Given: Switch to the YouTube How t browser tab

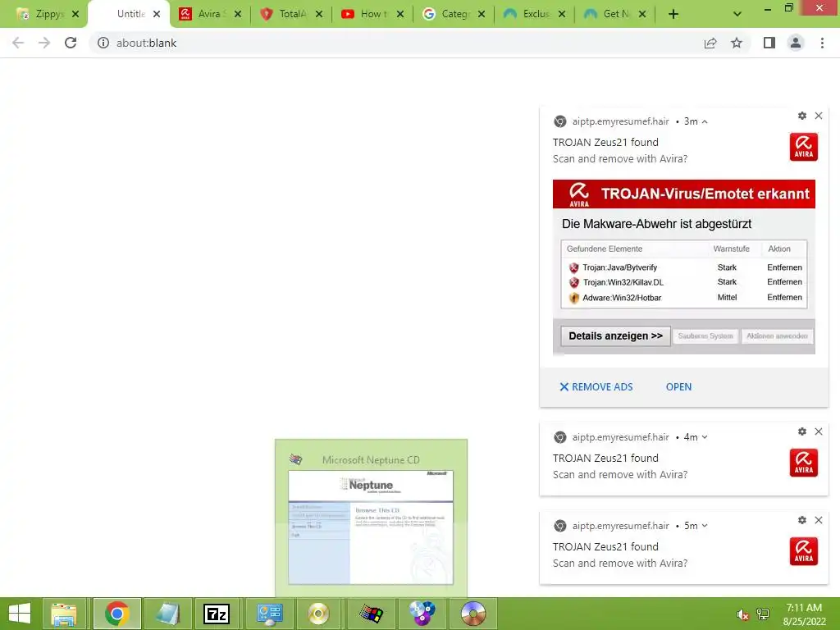Looking at the screenshot, I should [x=372, y=14].
